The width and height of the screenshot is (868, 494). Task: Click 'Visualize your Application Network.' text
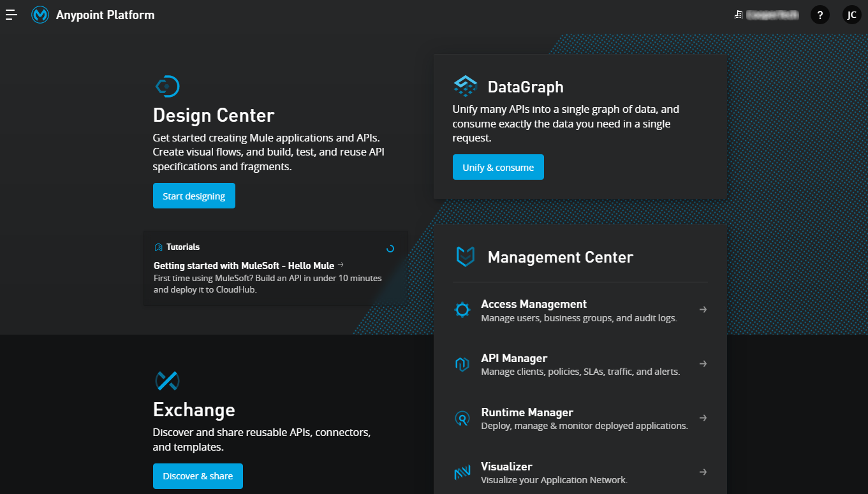pos(554,480)
